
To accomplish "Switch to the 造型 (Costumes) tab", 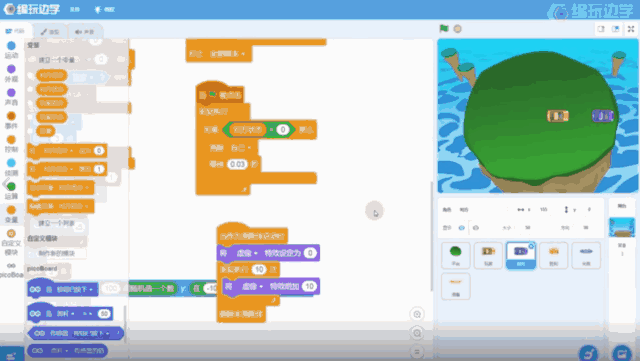I will coord(50,31).
